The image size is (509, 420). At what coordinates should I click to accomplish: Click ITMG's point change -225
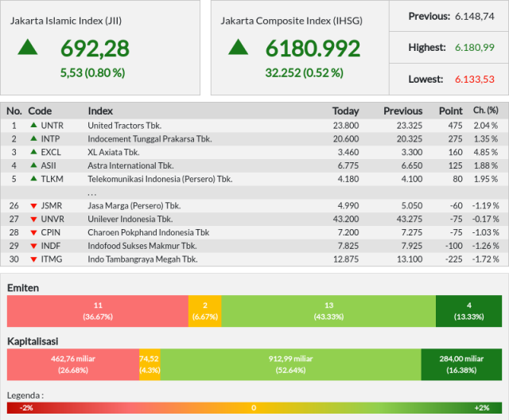pyautogui.click(x=454, y=259)
